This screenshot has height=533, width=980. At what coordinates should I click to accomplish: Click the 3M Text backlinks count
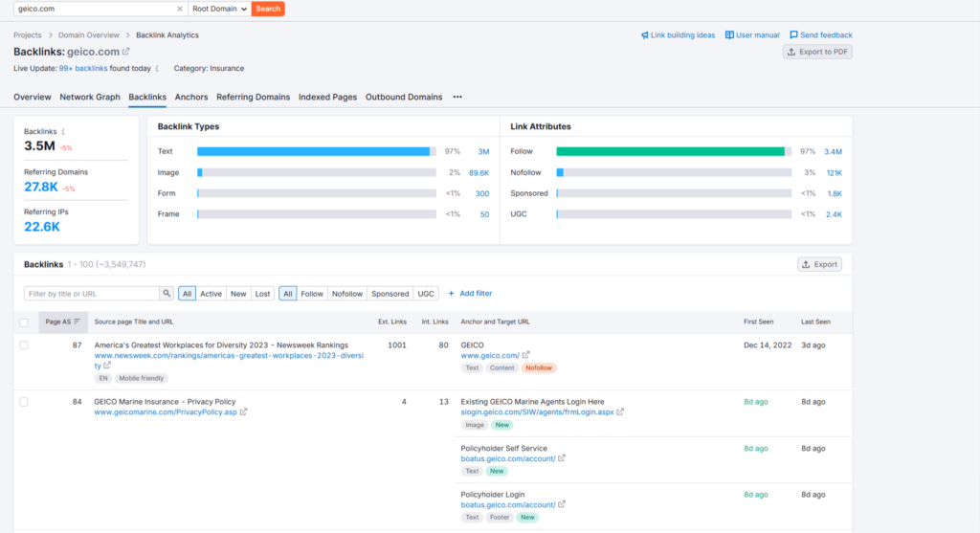click(x=483, y=152)
